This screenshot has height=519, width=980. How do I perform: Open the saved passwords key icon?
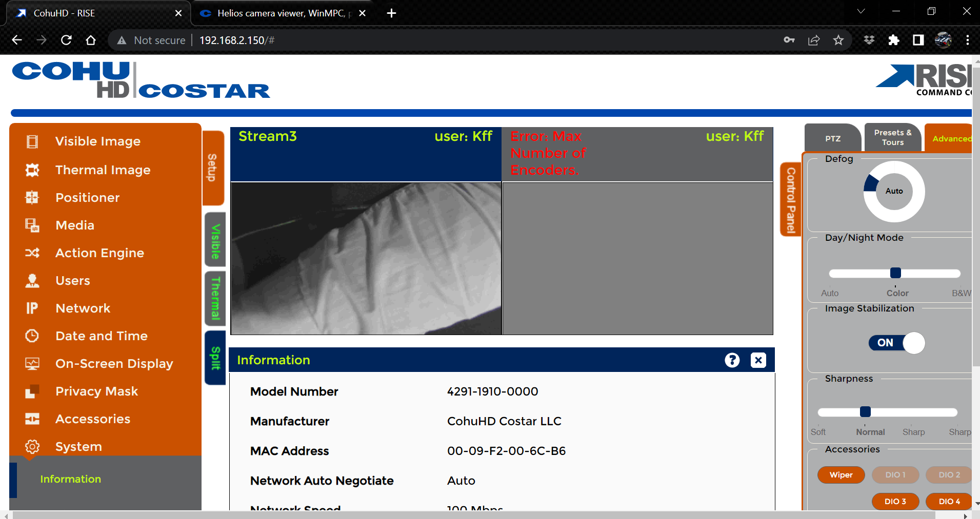[x=789, y=40]
